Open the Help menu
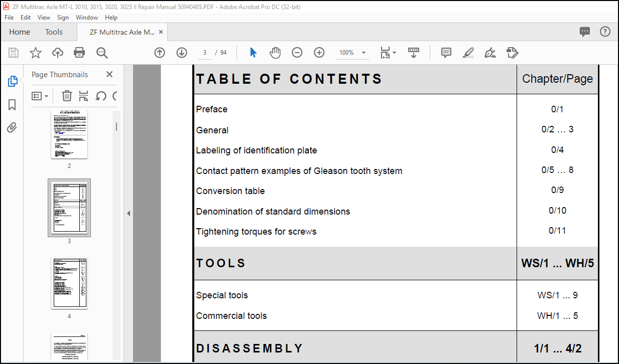The image size is (619, 364). pos(111,17)
